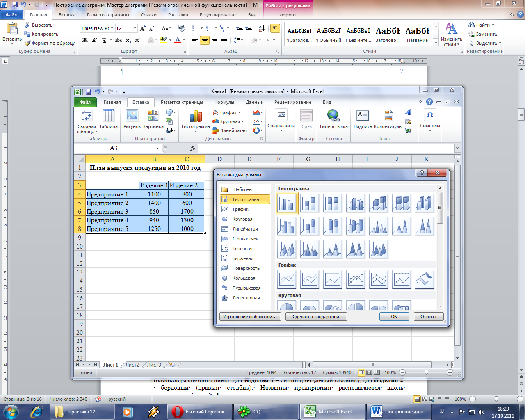
Task: Switch to Лист2 sheet tab
Action: click(132, 365)
